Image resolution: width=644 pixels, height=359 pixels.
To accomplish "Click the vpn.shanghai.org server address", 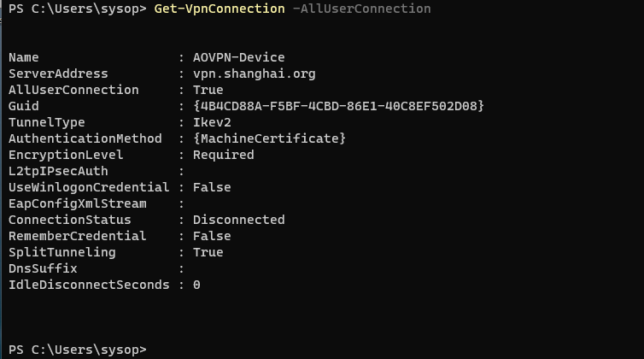I will tap(255, 74).
